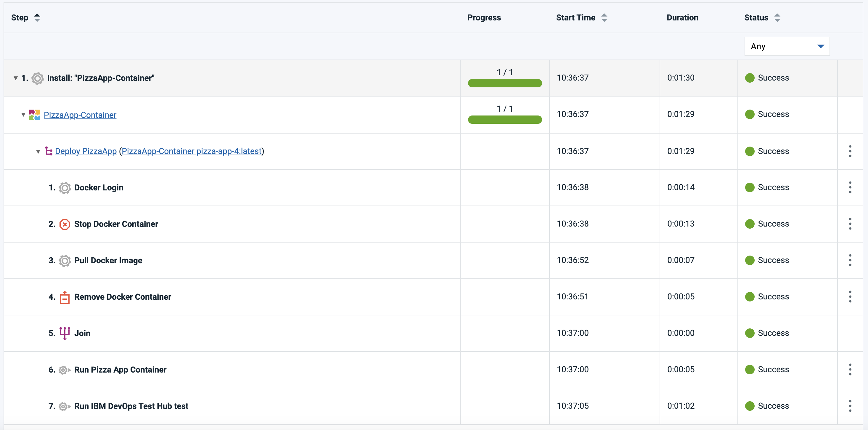
Task: Open the three-dot menu for Stop Docker Container
Action: (850, 224)
